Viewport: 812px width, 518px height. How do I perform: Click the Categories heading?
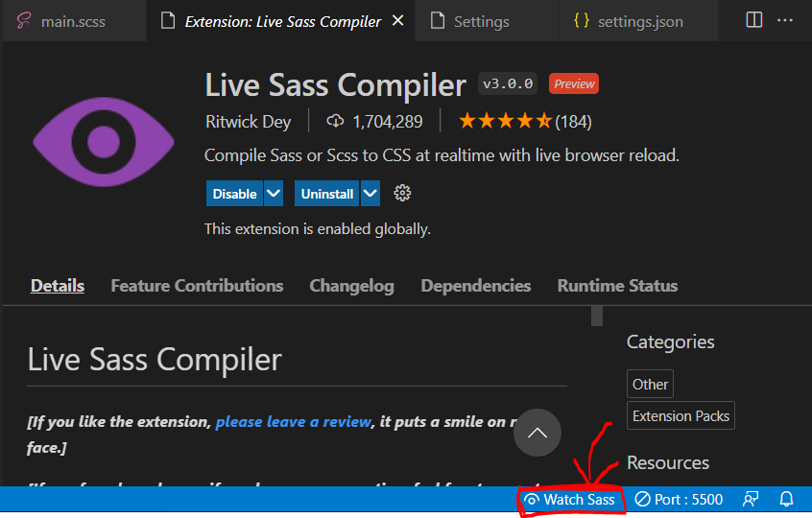click(670, 342)
